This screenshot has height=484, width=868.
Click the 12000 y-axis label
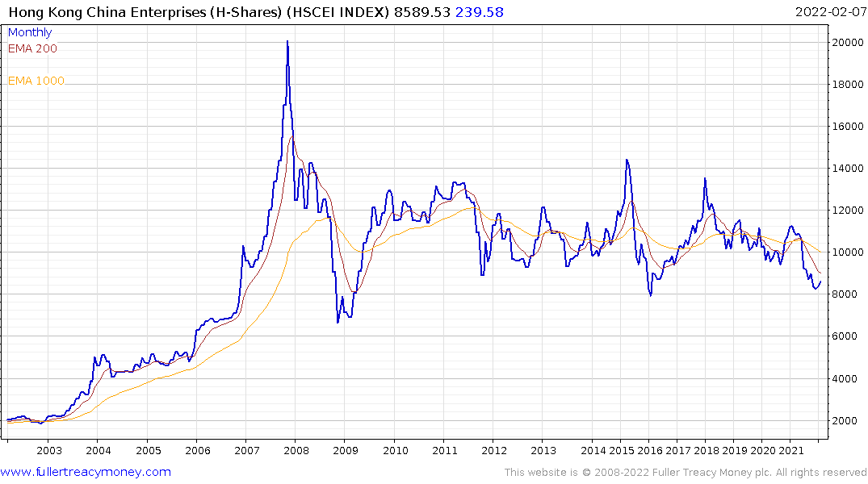(848, 211)
